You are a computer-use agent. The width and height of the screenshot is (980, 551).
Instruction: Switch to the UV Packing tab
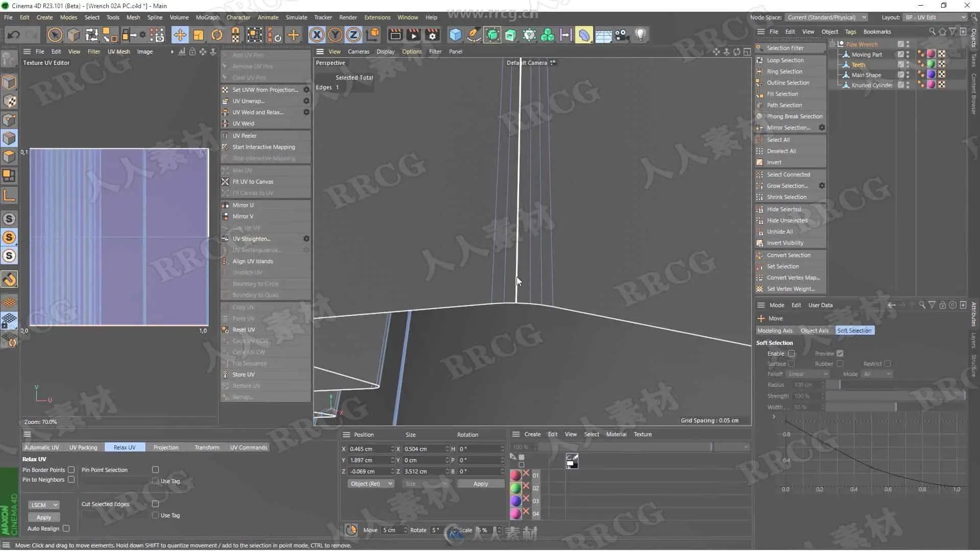click(83, 447)
